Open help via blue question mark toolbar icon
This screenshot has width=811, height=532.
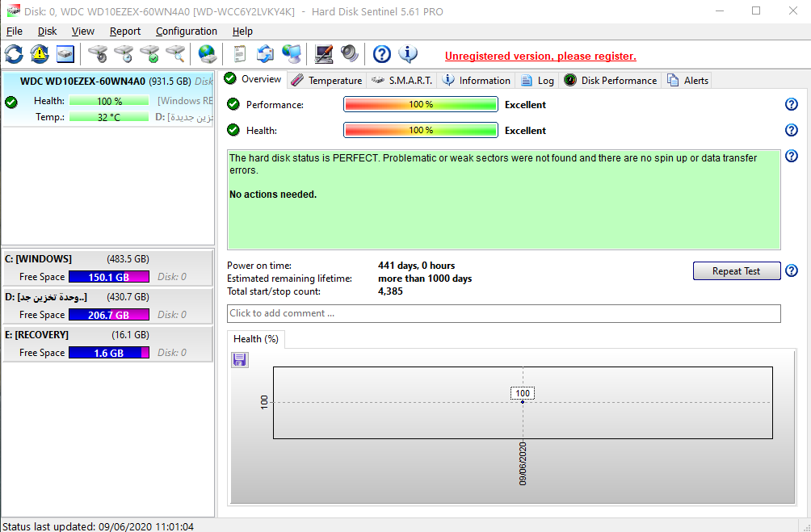pos(382,54)
